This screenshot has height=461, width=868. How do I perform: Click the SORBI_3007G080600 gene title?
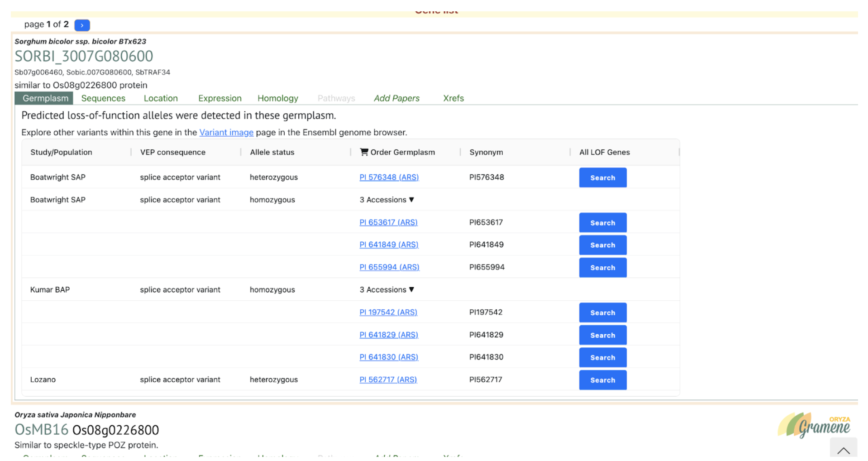point(84,57)
